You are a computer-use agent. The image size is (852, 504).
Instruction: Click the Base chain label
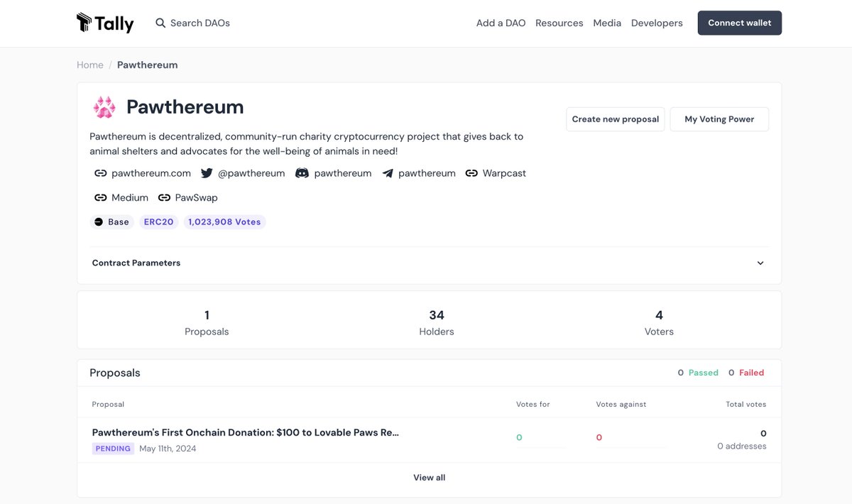pyautogui.click(x=119, y=222)
